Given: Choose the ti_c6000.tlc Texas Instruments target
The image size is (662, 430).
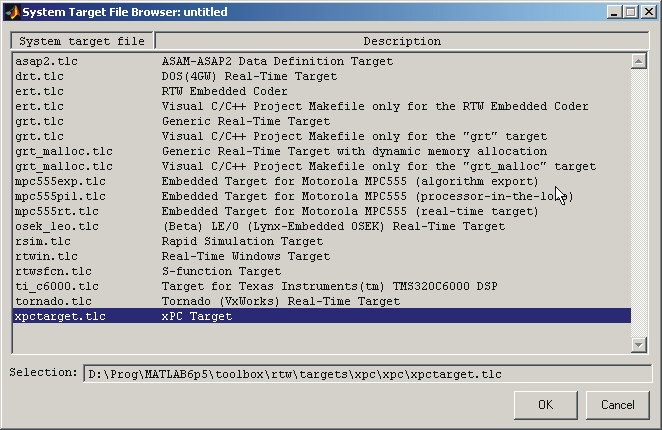Looking at the screenshot, I should [x=322, y=286].
